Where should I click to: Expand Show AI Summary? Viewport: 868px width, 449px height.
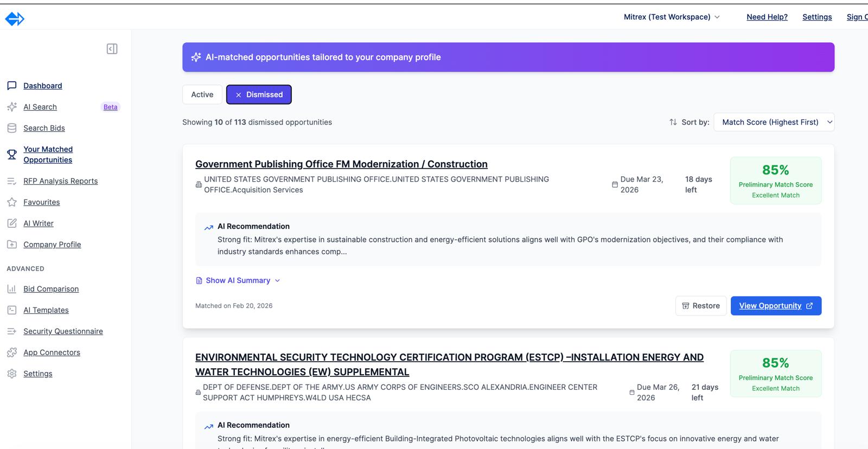238,280
